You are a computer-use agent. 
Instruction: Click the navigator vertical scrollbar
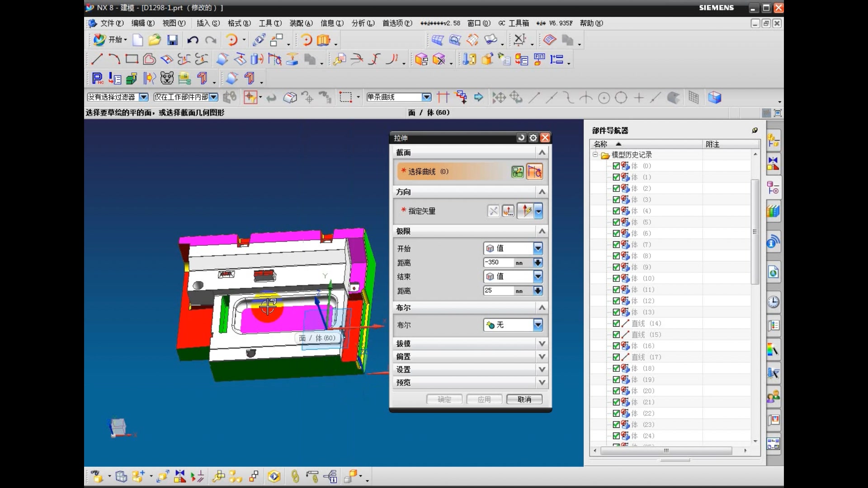[755, 231]
